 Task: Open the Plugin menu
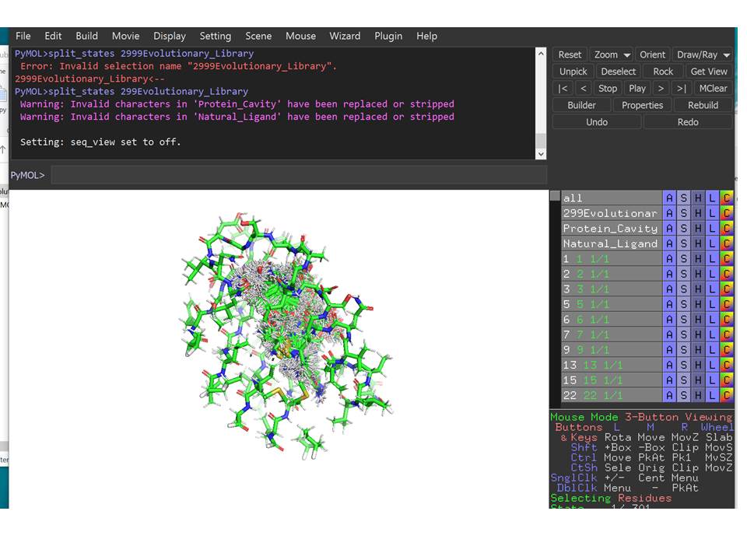click(388, 36)
